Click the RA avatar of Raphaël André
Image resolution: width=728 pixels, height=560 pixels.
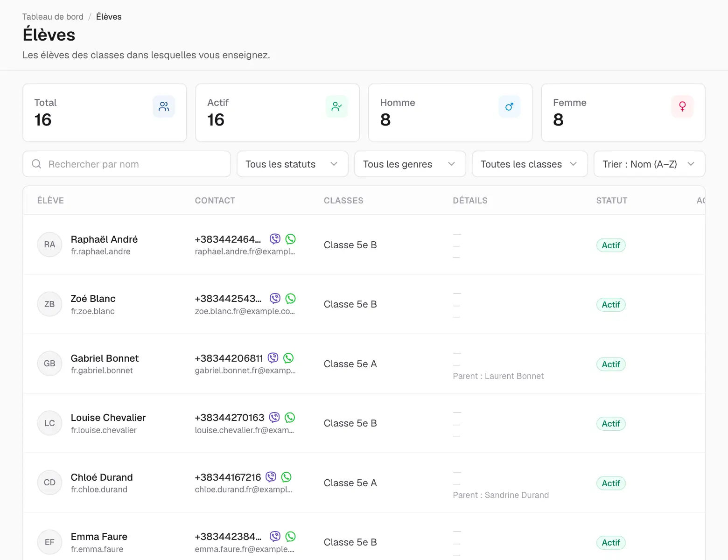pos(49,245)
